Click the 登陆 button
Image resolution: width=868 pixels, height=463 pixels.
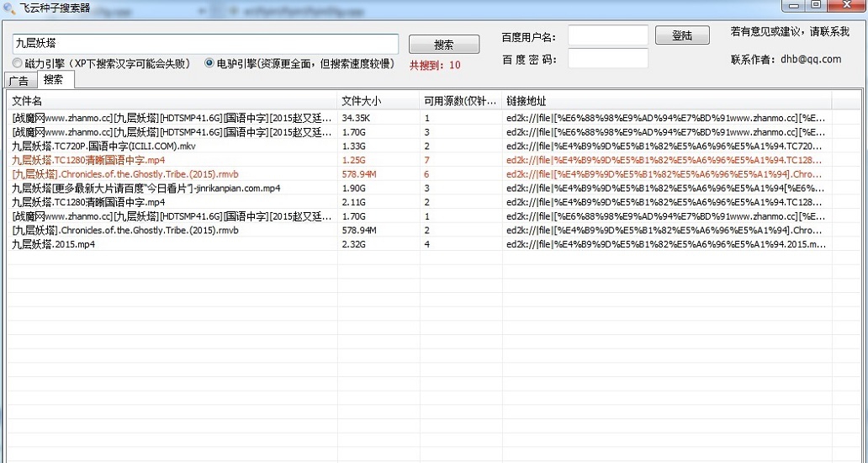point(682,35)
